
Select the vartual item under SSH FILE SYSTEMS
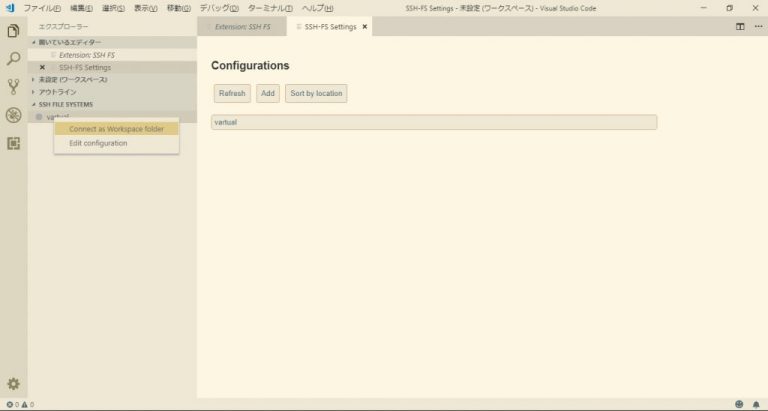(x=113, y=117)
